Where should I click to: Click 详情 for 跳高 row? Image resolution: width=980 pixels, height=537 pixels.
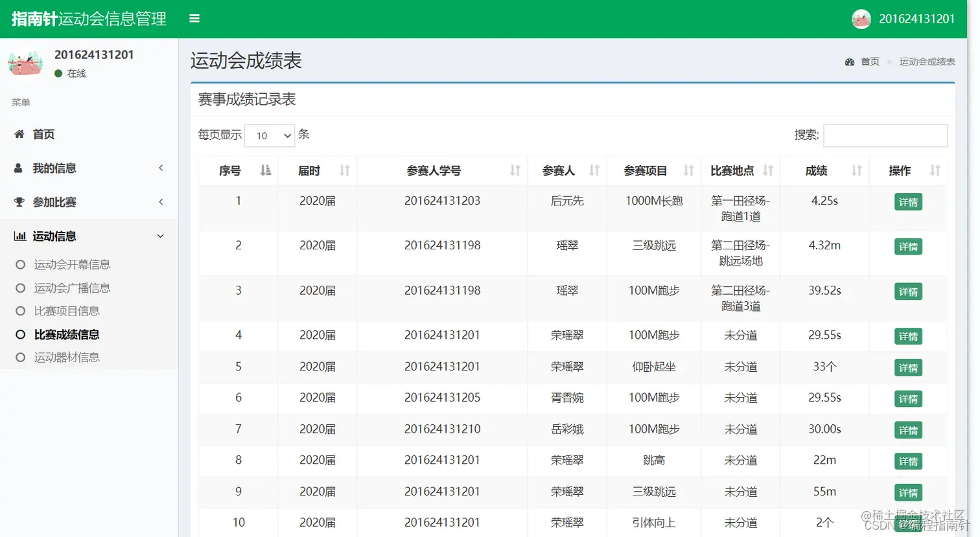tap(908, 461)
